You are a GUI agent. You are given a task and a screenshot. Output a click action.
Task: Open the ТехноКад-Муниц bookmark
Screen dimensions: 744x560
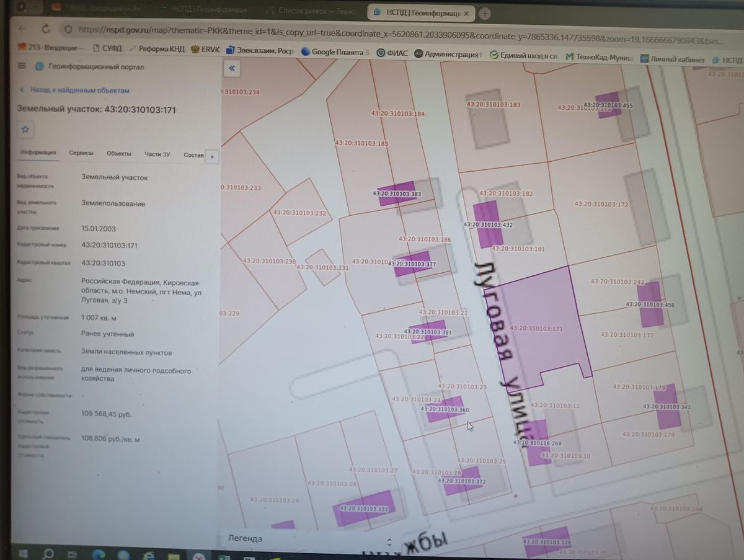(x=598, y=58)
